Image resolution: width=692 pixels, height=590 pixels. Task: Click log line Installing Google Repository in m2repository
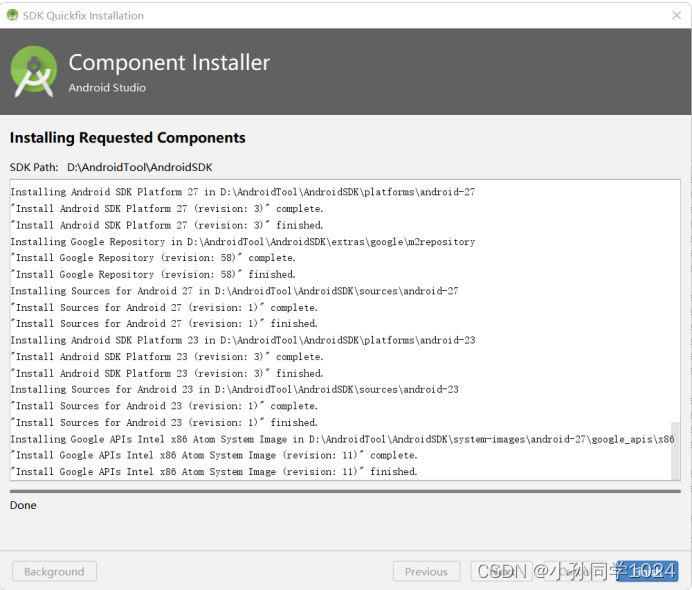[243, 242]
